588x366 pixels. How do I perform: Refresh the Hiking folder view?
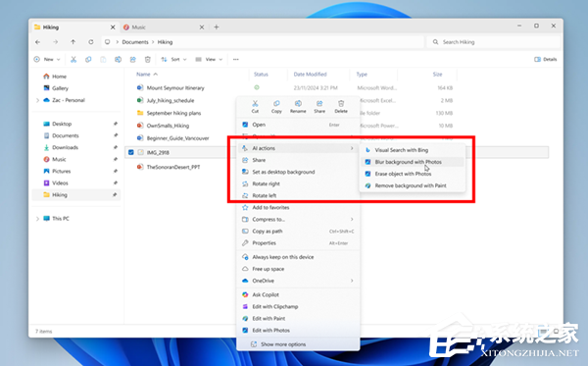(x=91, y=42)
